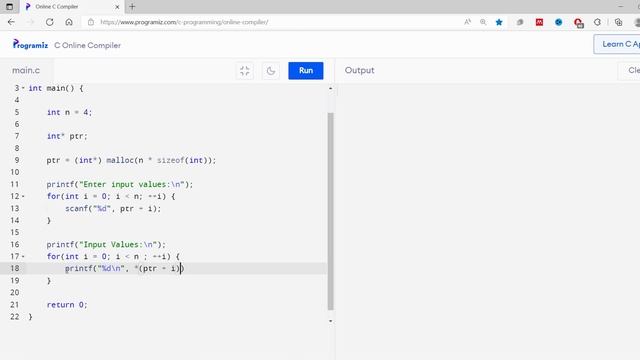Image resolution: width=640 pixels, height=360 pixels.
Task: Click the zoom magnifier icon in address bar
Action: (483, 22)
